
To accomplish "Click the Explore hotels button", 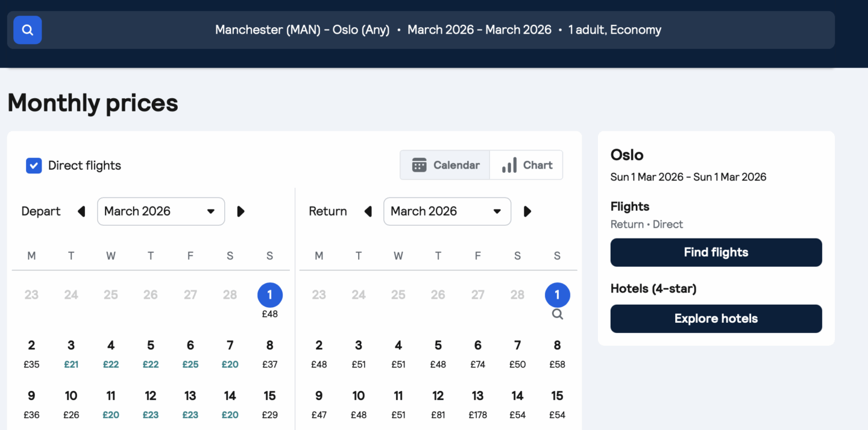I will (715, 319).
